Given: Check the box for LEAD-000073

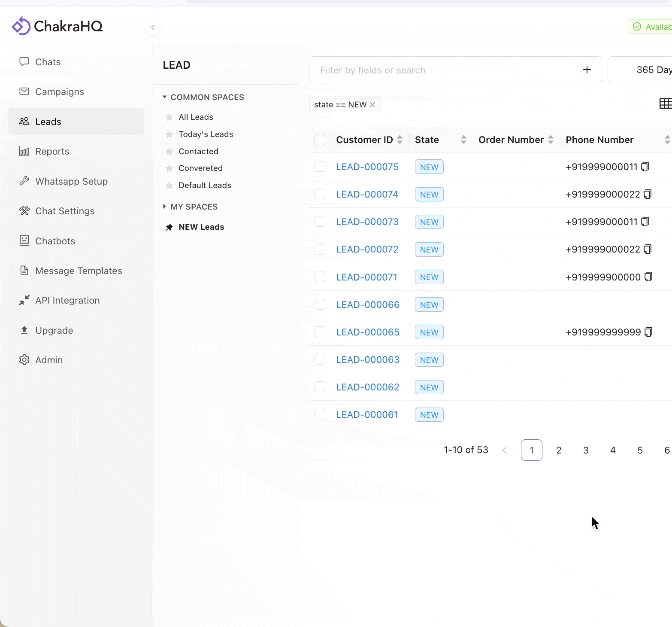Looking at the screenshot, I should coord(320,222).
